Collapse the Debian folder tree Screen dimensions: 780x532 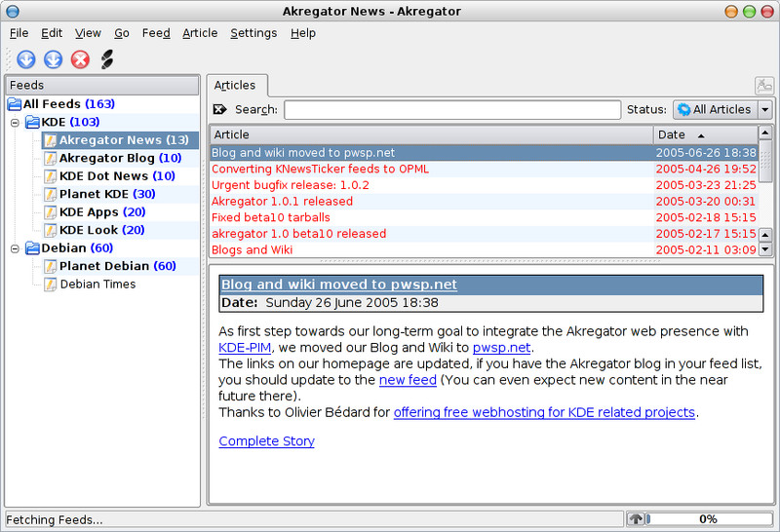[15, 248]
